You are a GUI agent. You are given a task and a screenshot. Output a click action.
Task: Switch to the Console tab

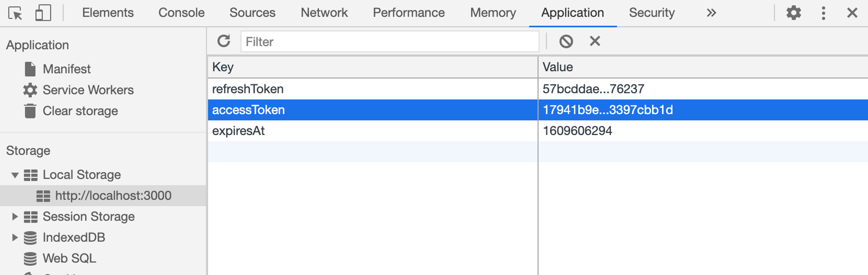coord(181,13)
